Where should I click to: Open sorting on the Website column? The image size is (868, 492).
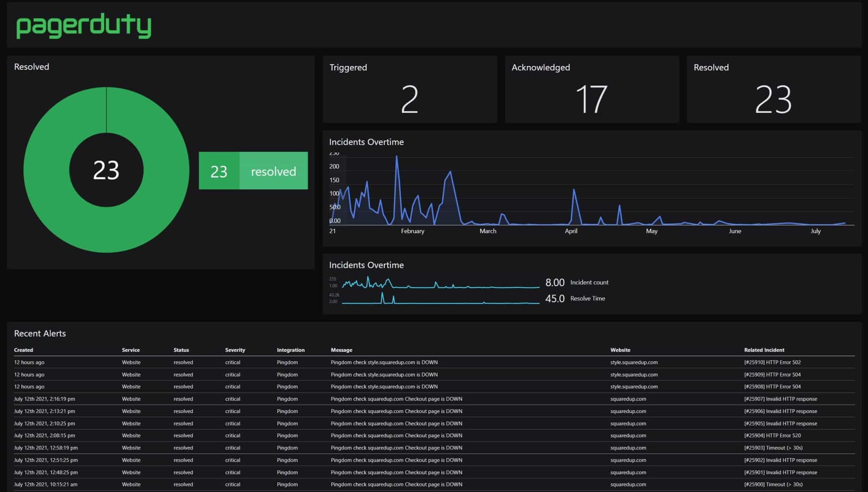[621, 350]
